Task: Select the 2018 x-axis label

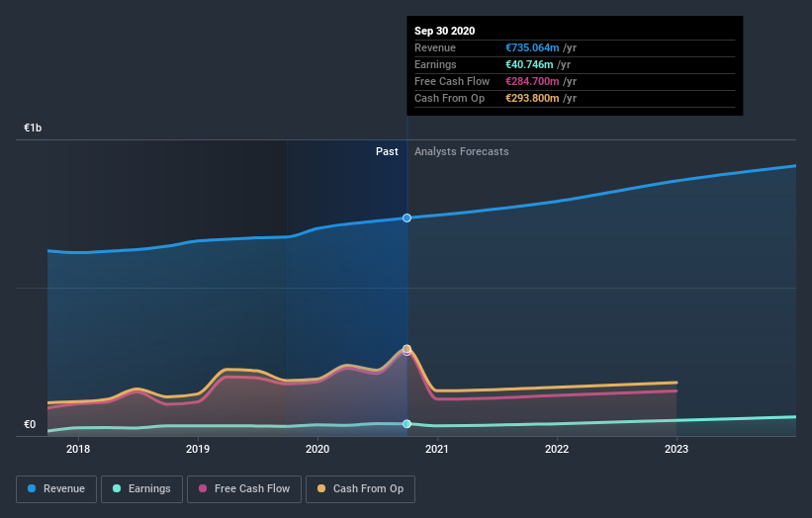Action: (78, 449)
